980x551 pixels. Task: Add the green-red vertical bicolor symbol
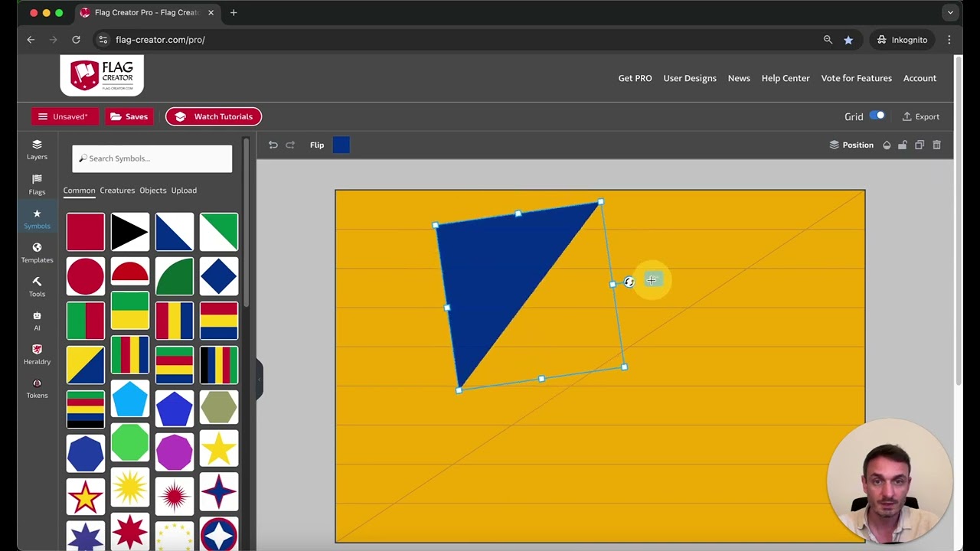click(x=85, y=321)
